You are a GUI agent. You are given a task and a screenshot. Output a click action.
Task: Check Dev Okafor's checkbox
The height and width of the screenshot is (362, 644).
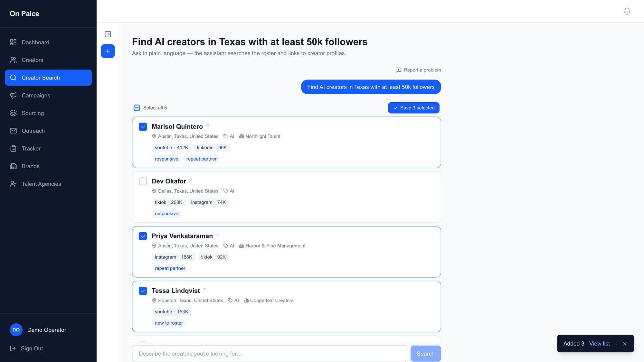coord(143,181)
